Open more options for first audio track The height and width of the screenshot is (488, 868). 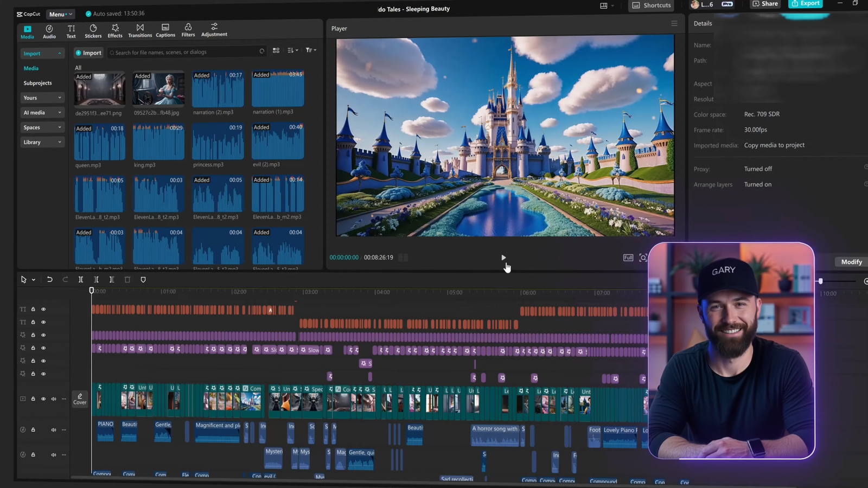(x=64, y=429)
